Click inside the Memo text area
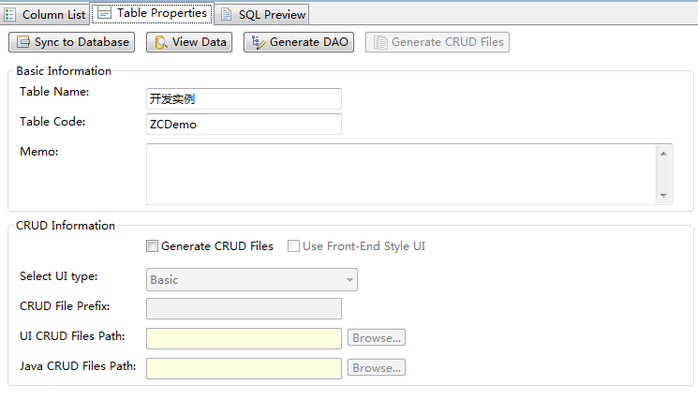Viewport: 698px width, 400px height. tap(400, 173)
